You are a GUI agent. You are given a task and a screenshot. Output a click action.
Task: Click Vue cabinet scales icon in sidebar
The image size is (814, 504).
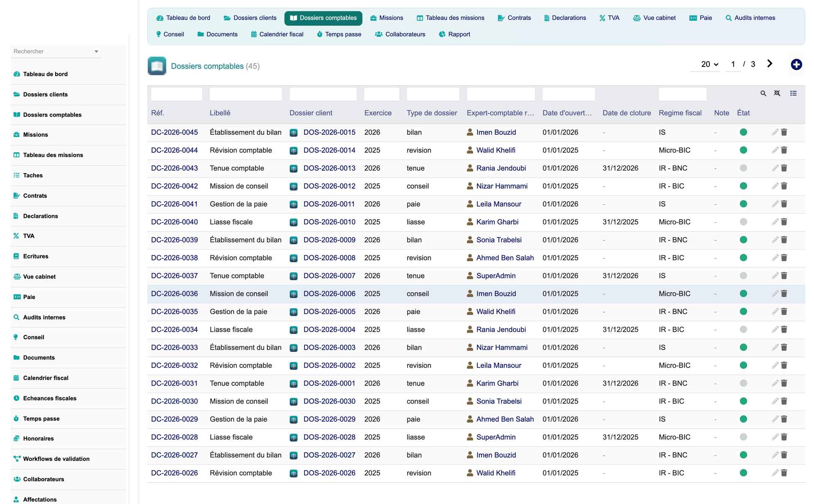point(17,276)
